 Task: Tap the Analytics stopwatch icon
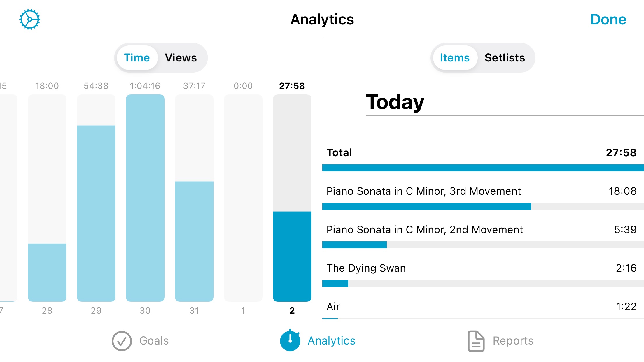tap(290, 340)
